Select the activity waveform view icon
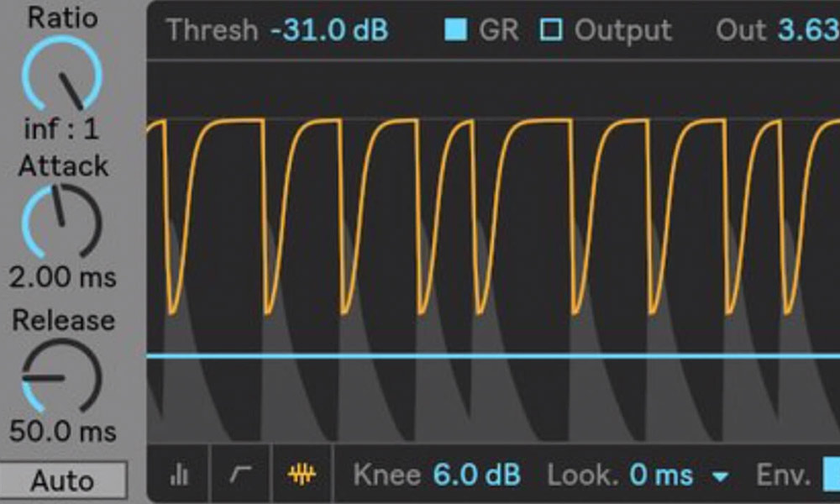Viewport: 840px width, 504px height. [302, 475]
